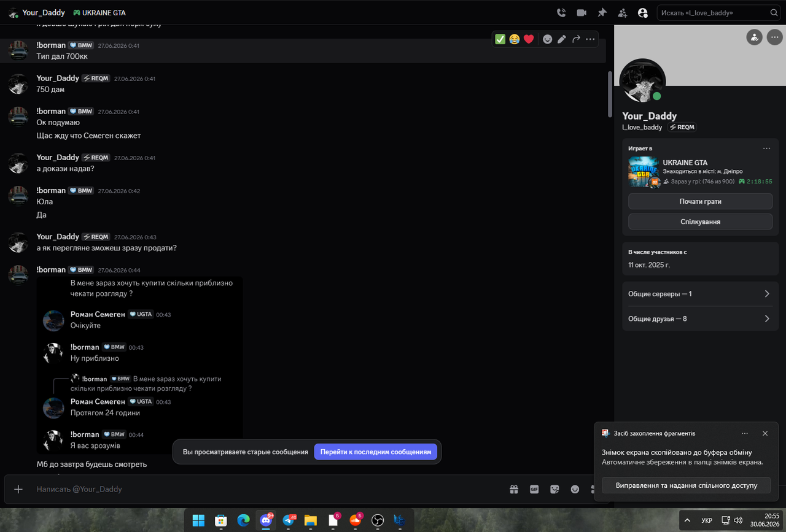Open the UKRAINE GTA game thumbnail
Image resolution: width=786 pixels, height=532 pixels.
coord(644,172)
